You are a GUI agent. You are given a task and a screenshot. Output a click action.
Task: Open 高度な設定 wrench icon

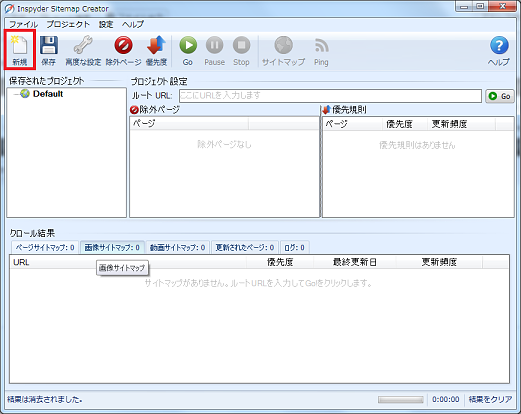tap(83, 50)
